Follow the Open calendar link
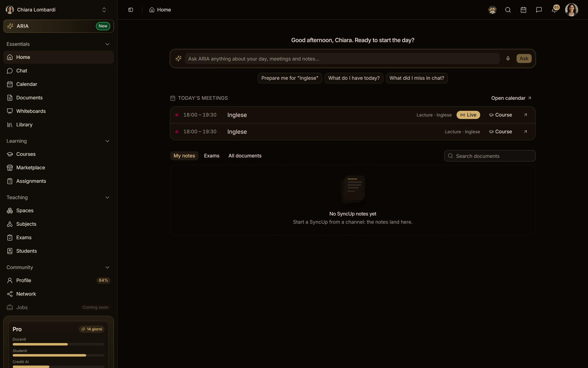The height and width of the screenshot is (368, 588). coord(511,98)
